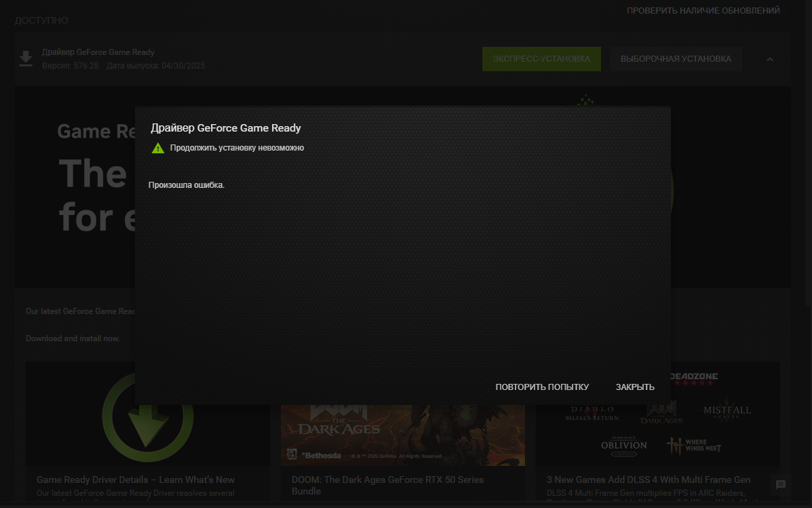
Task: Click the driver download arrow icon
Action: [25, 58]
